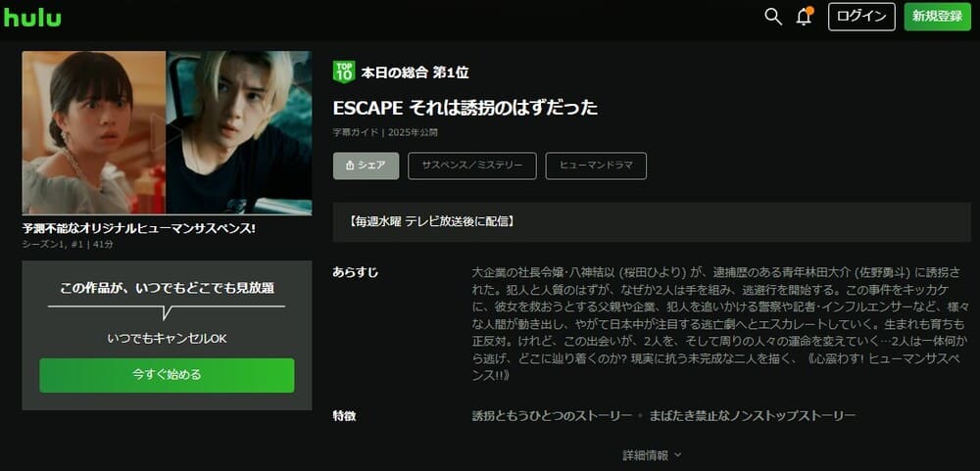Click the 毎週水曜 テレビ放送後に配信 notice banner
Screen dimensions: 980x471
[x=652, y=221]
